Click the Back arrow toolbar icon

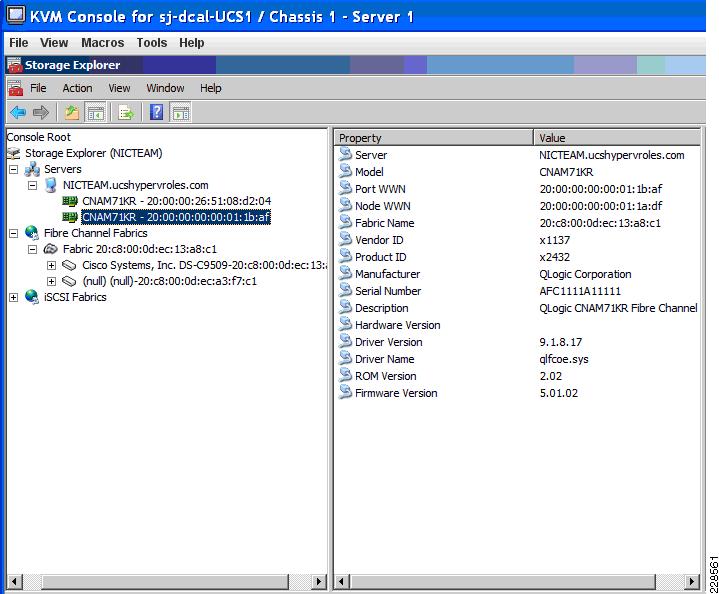point(18,112)
